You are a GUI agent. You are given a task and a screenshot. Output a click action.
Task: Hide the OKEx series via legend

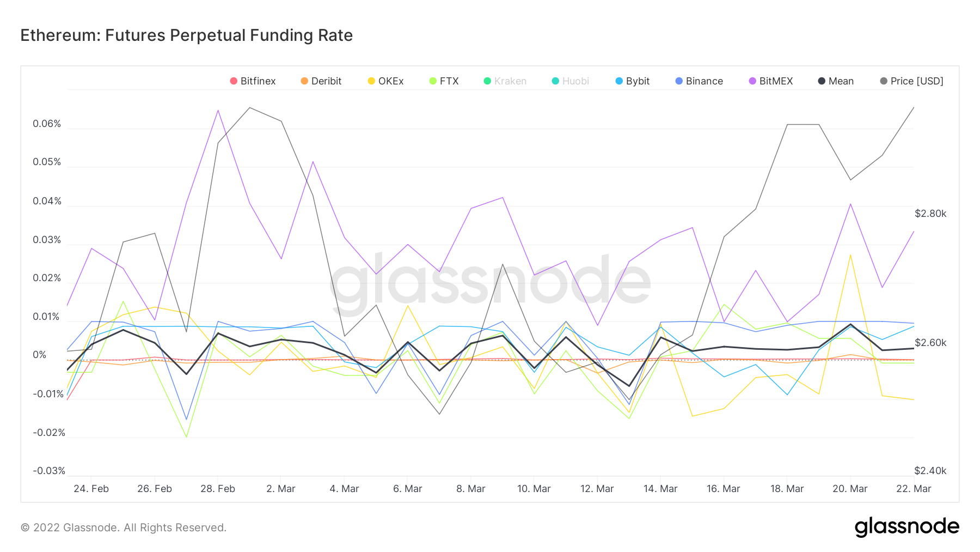(385, 81)
